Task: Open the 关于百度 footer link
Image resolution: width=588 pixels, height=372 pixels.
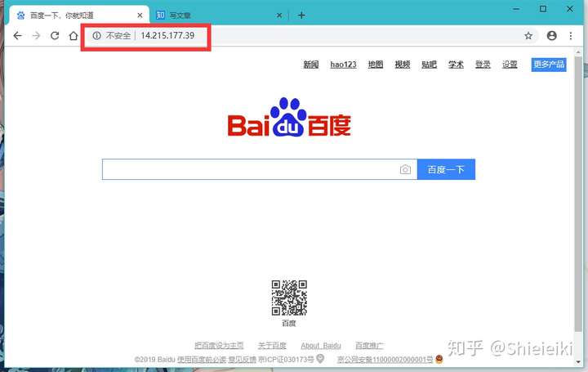Action: [x=272, y=345]
